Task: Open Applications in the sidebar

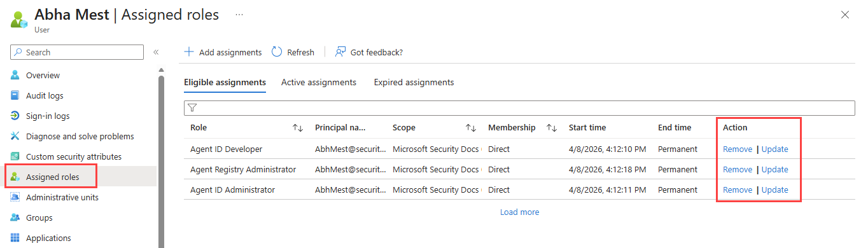Action: 48,238
